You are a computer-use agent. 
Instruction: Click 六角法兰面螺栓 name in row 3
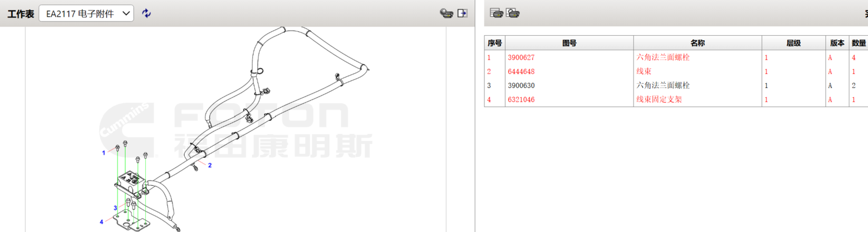pyautogui.click(x=663, y=85)
